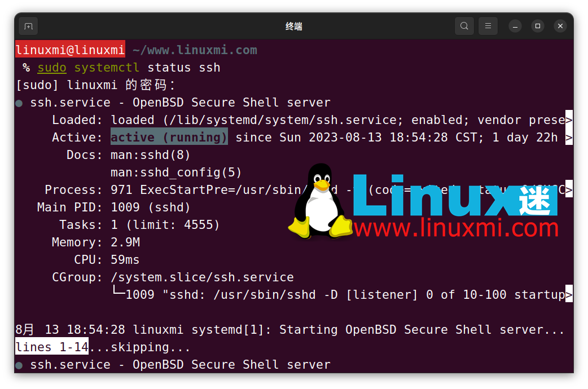Click the prompt label linuxmi@linuxmi
The image size is (588, 389).
point(70,50)
